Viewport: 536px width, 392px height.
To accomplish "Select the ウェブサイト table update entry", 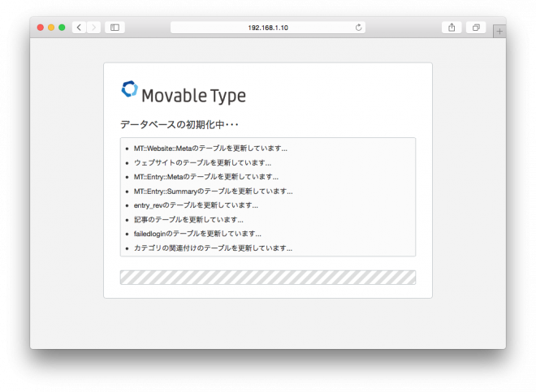I will [202, 162].
